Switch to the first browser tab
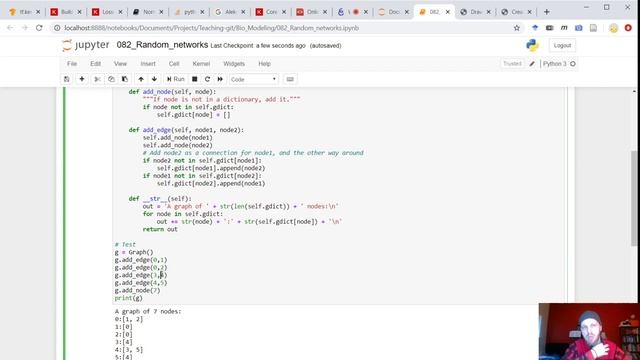Screen dimensions: 640x360 pyautogui.click(x=24, y=12)
